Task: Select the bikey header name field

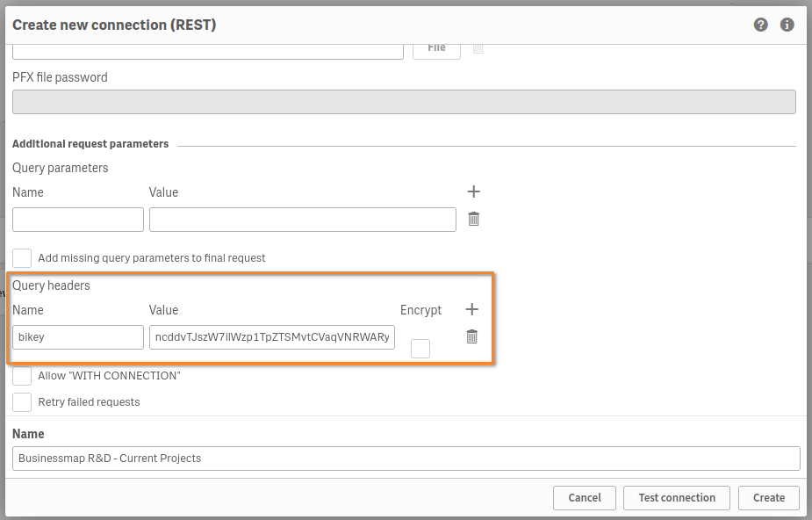Action: [x=78, y=337]
